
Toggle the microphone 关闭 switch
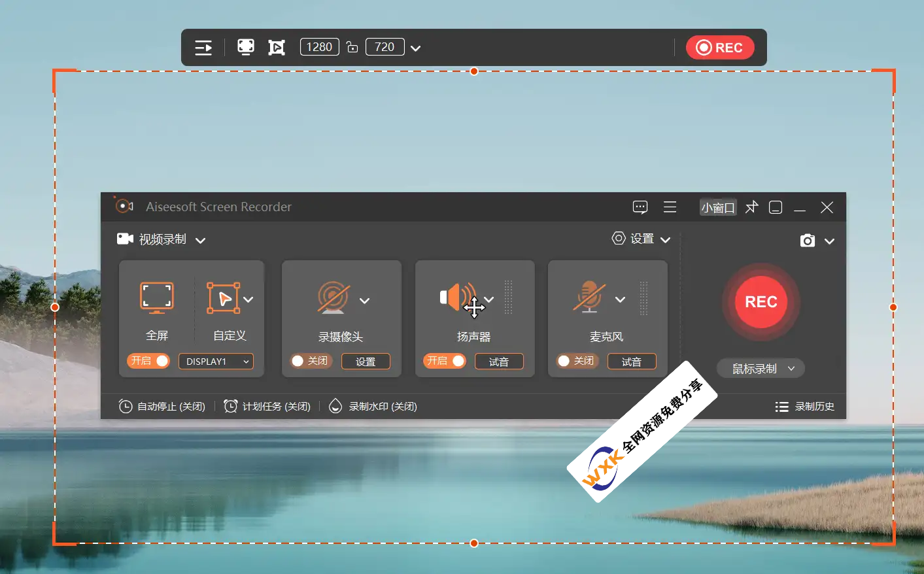tap(577, 361)
